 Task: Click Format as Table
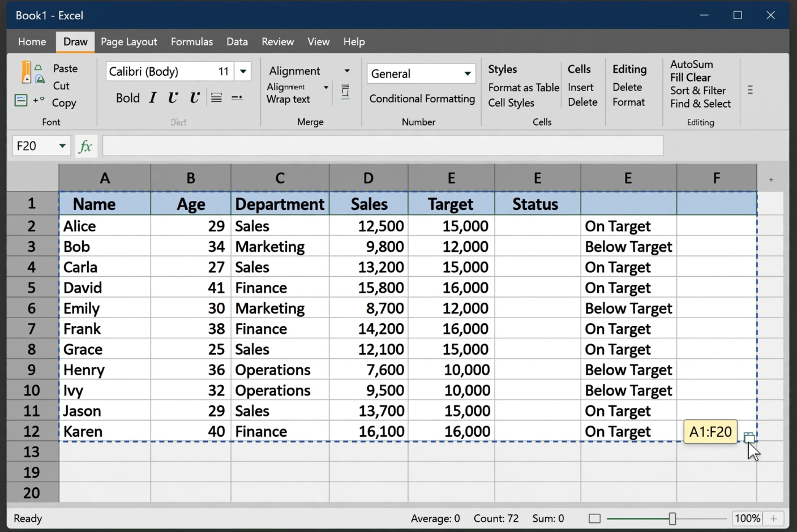524,88
